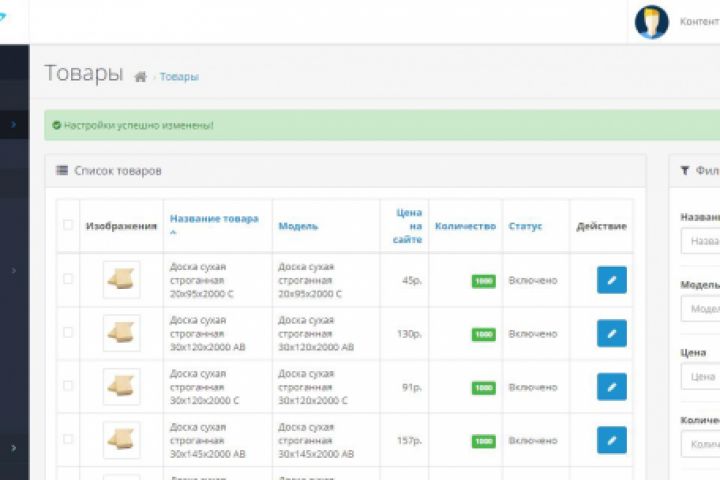Click the 'Настройки успешно изменены!' alert message
The width and height of the screenshot is (720, 480).
(138, 125)
